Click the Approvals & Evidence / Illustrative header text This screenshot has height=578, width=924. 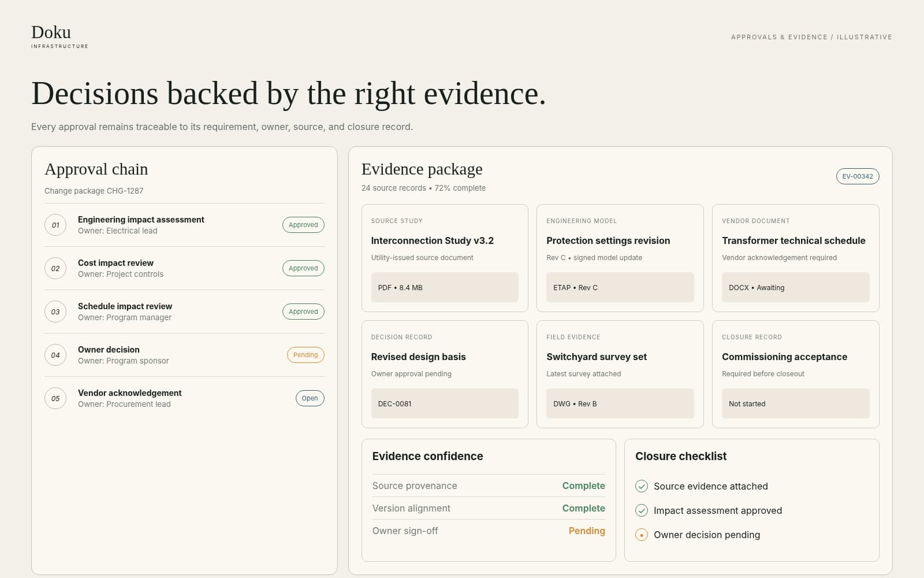811,37
